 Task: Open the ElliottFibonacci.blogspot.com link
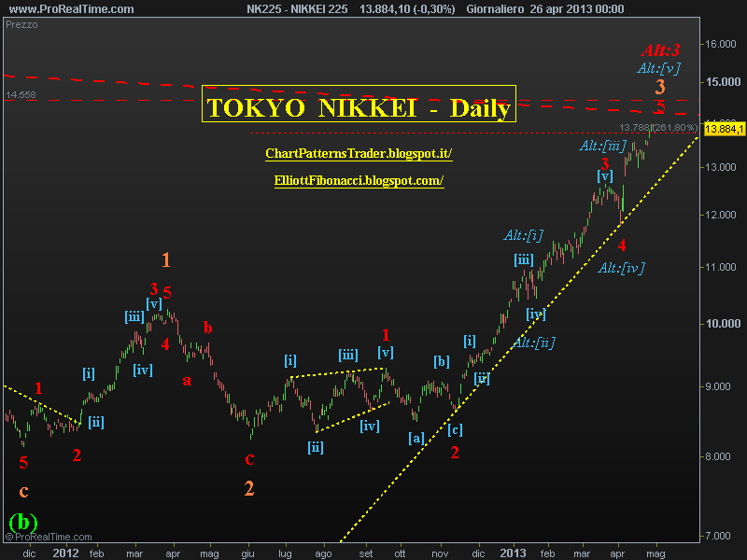click(359, 180)
